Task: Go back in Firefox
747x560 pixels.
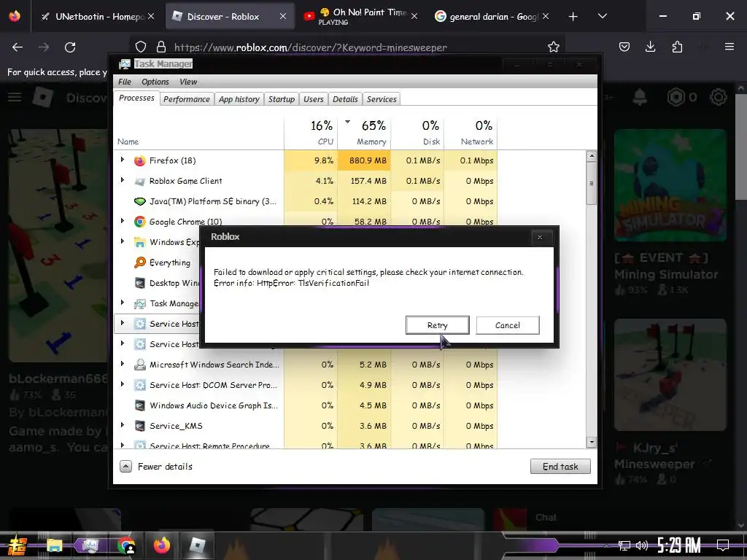Action: tap(18, 47)
